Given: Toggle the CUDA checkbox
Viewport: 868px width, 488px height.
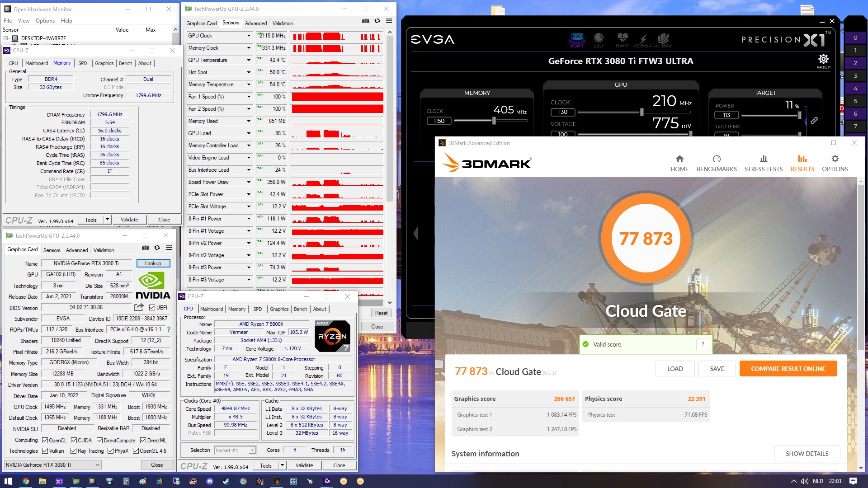Looking at the screenshot, I should point(74,441).
